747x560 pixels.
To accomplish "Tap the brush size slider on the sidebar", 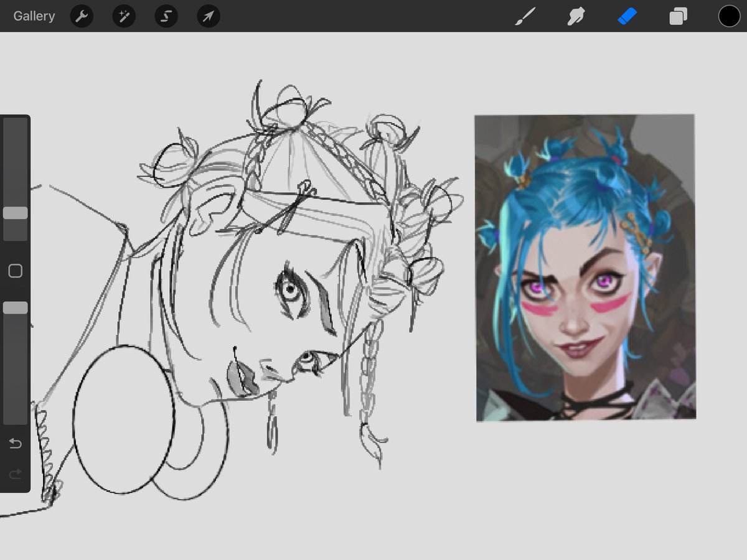I will pos(16,213).
